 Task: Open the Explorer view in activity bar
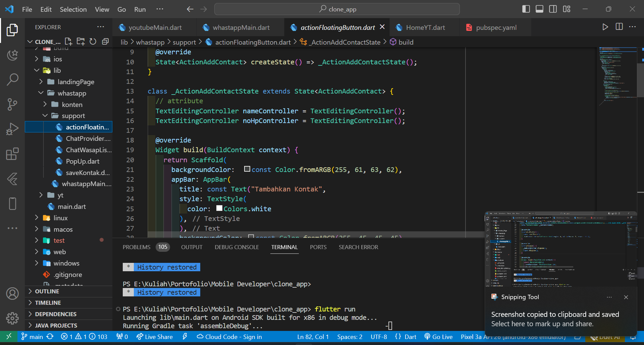click(12, 30)
